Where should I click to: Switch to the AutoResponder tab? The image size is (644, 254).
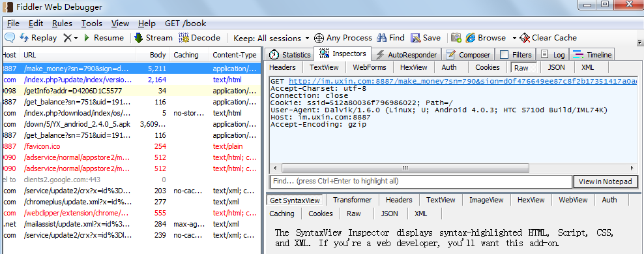[x=407, y=55]
